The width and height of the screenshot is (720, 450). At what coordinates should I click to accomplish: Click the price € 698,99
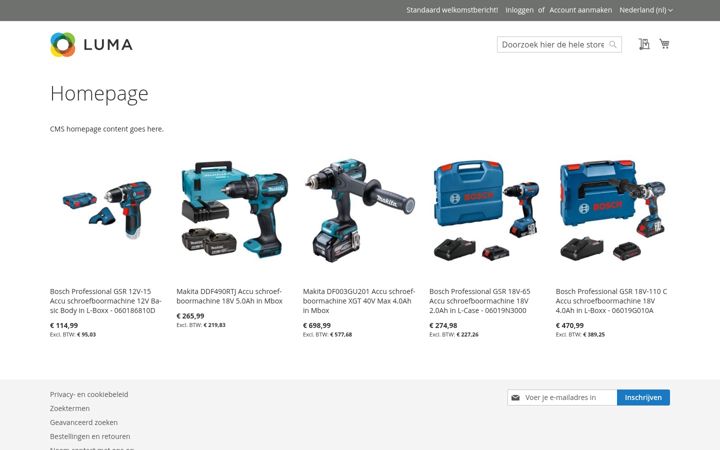click(x=317, y=326)
